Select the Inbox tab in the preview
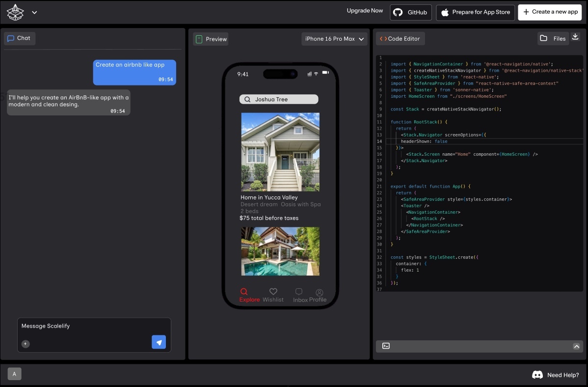The image size is (588, 387). [x=298, y=292]
